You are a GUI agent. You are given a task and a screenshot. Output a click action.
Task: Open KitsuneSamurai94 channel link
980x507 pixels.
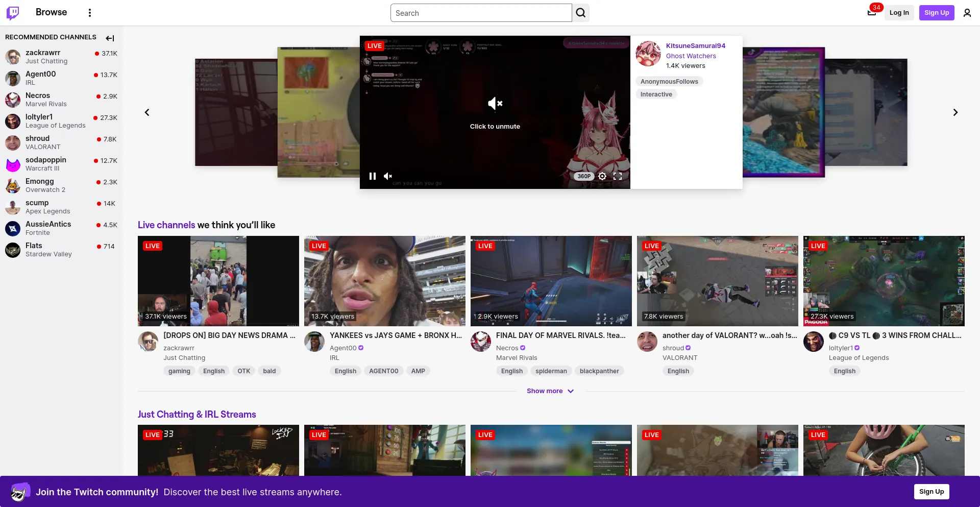click(x=696, y=46)
